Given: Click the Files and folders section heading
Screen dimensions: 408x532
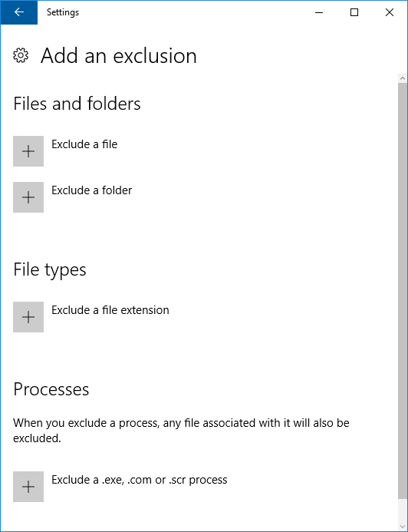Looking at the screenshot, I should [77, 104].
